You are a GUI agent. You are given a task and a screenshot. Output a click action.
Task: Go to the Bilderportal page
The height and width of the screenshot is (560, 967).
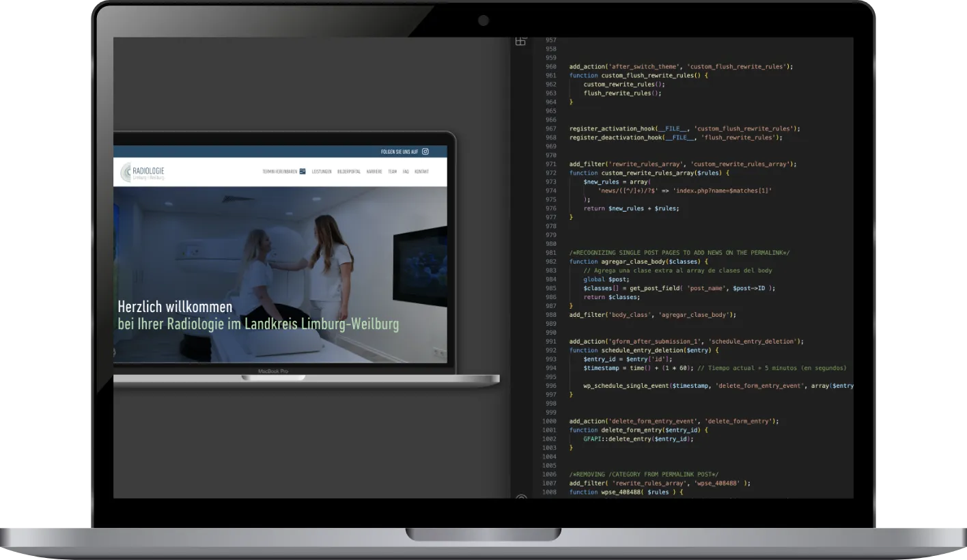point(348,171)
